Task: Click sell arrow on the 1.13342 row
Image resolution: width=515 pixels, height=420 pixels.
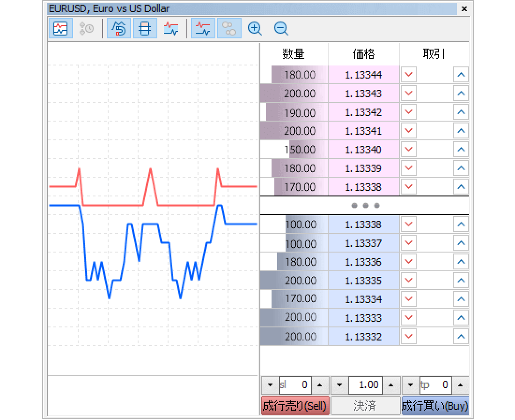Action: click(x=409, y=112)
